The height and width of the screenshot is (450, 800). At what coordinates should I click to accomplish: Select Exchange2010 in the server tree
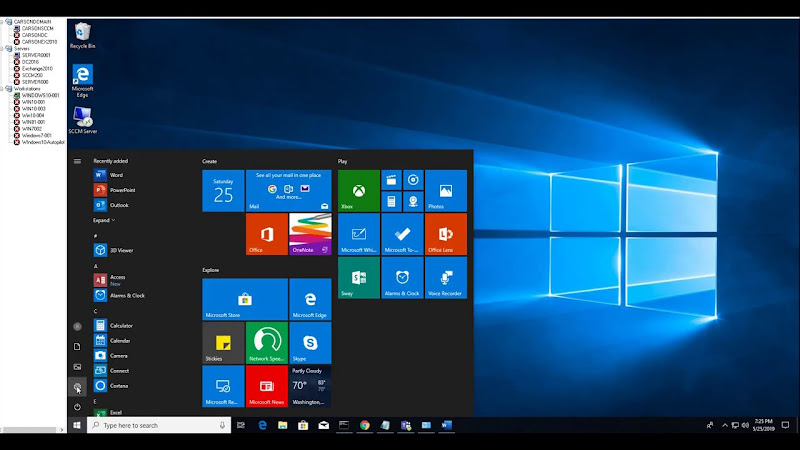[37, 68]
